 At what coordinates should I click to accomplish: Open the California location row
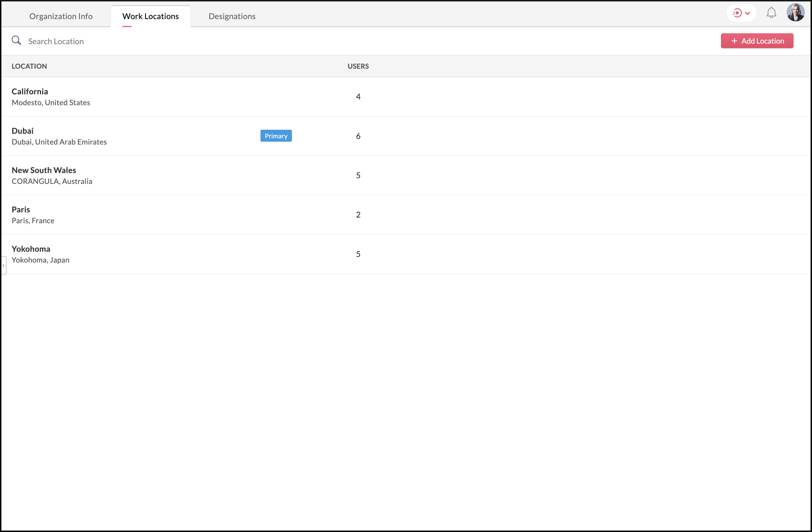tap(30, 92)
